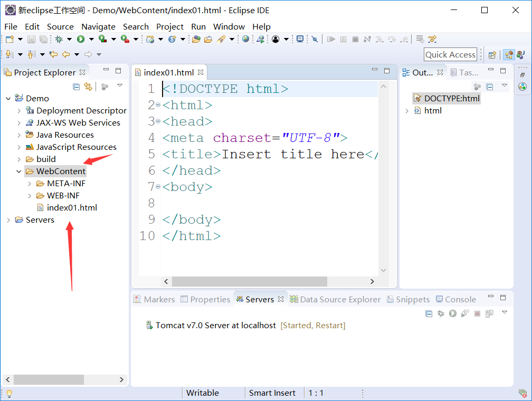Toggle Link with Editor in Project Explorer
The width and height of the screenshot is (532, 401).
(x=88, y=87)
